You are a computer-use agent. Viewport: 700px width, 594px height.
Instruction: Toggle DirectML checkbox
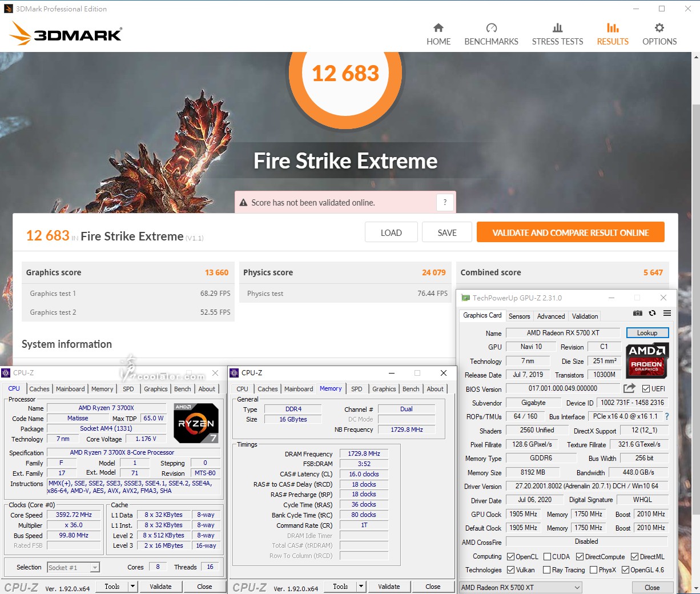tap(634, 556)
